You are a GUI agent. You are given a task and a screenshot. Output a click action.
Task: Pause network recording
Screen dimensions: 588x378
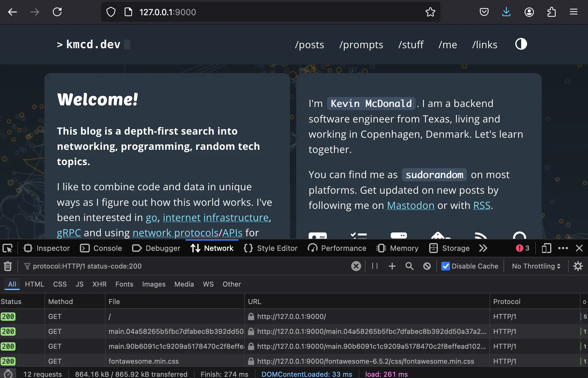tap(375, 266)
